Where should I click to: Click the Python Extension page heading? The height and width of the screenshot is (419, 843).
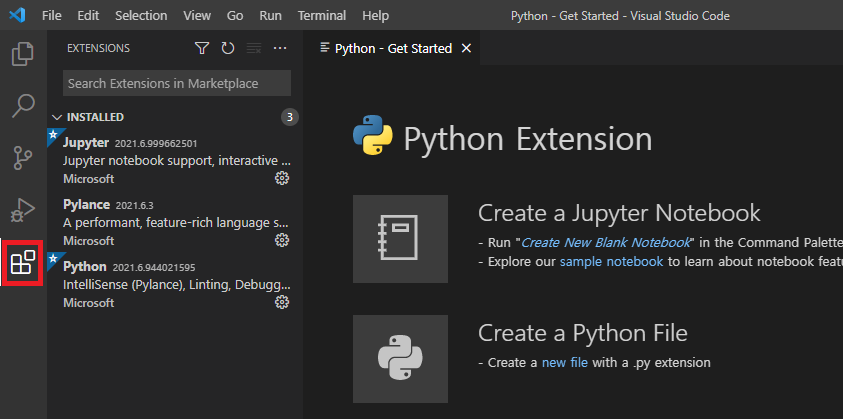click(x=527, y=139)
